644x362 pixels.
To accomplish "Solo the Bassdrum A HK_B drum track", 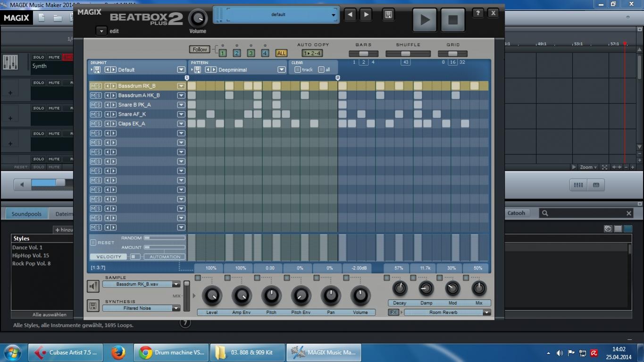I will pos(99,95).
